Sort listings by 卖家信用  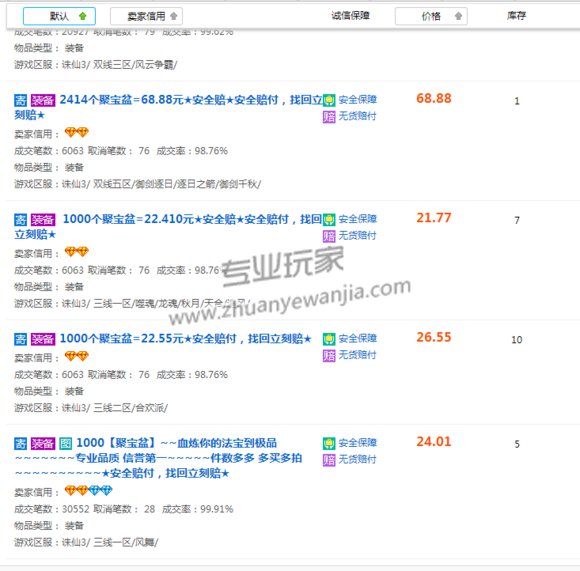pos(146,16)
